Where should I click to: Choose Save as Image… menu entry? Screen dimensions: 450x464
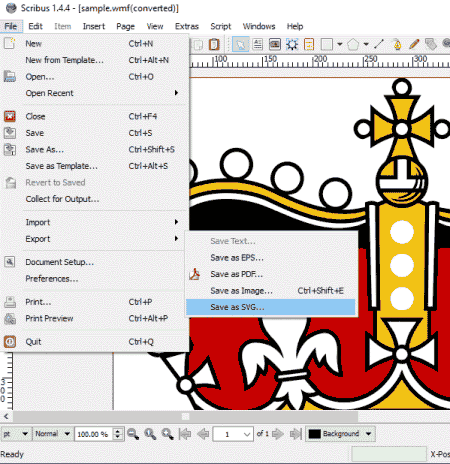tap(270, 291)
